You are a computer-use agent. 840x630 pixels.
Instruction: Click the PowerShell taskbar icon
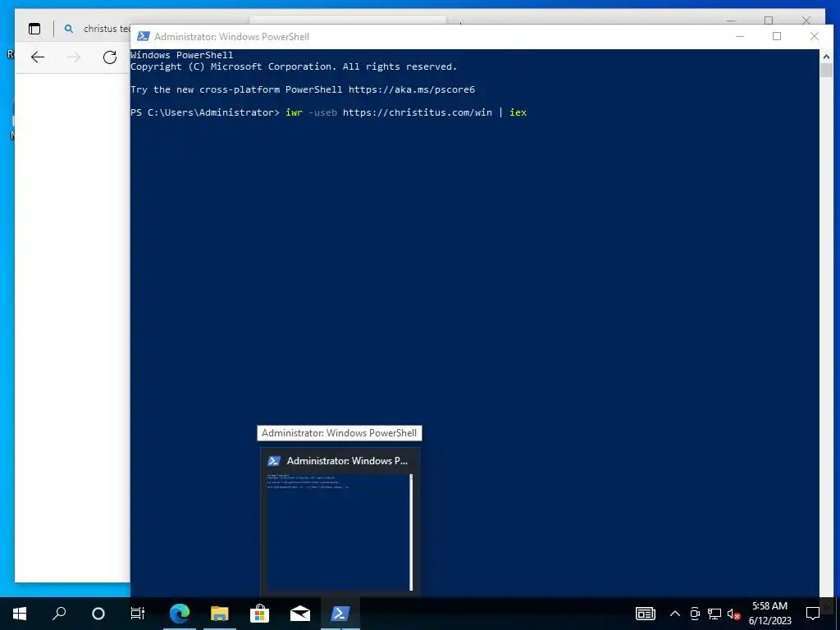tap(340, 614)
